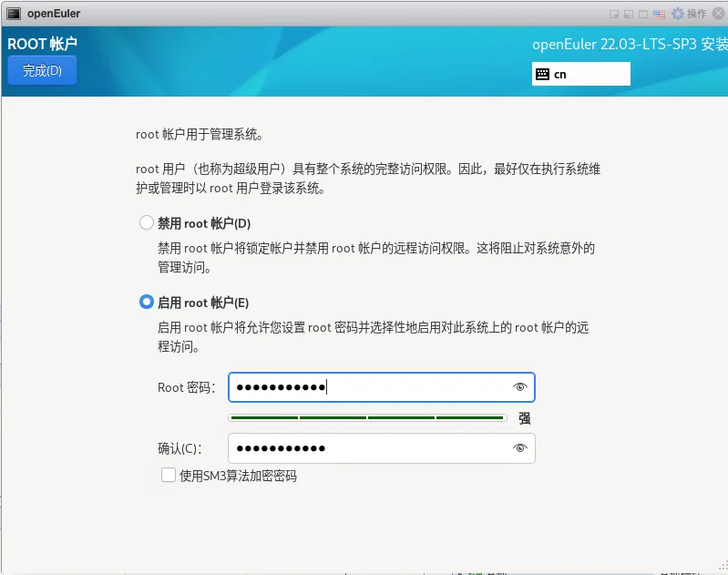Click the ROOT 帐户 page heading
728x575 pixels.
point(42,44)
